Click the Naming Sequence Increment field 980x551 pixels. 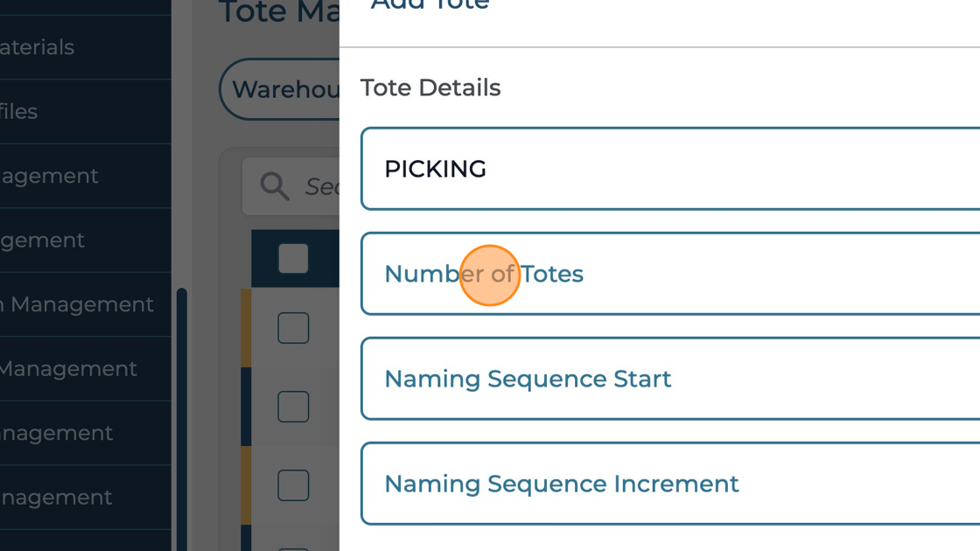coord(670,484)
